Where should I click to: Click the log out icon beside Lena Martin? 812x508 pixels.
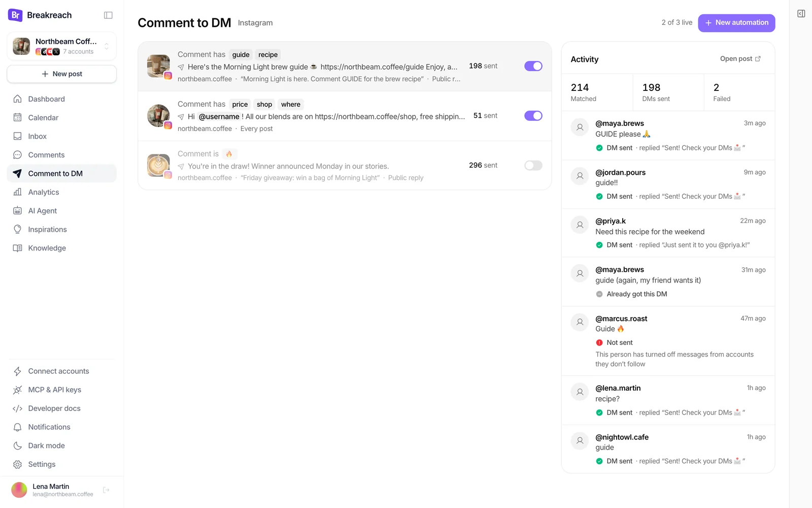click(x=106, y=490)
